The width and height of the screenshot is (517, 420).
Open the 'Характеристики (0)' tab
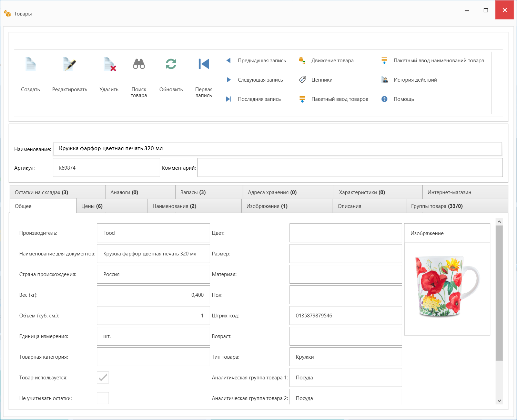tap(378, 192)
